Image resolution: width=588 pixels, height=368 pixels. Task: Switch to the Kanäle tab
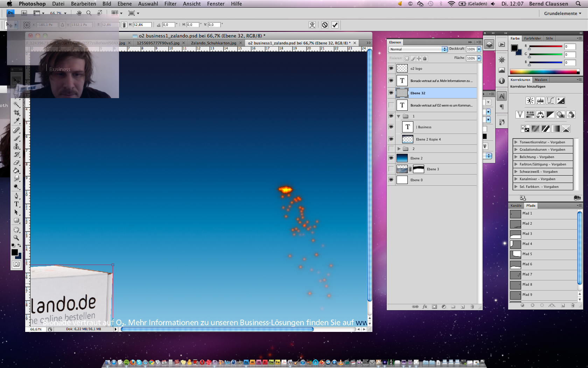[516, 206]
